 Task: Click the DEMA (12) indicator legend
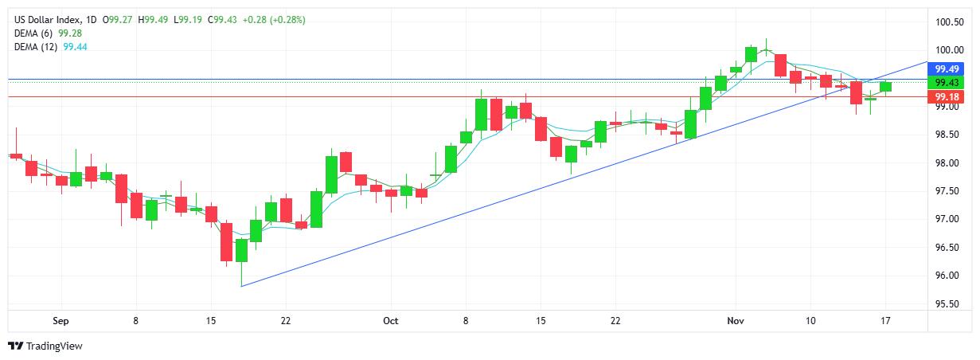[37, 47]
